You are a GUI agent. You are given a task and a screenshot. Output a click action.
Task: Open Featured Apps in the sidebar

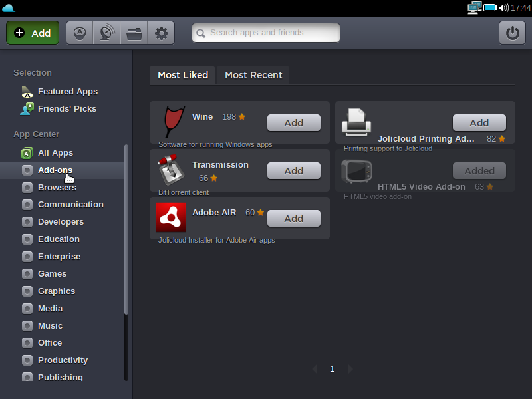tap(67, 92)
